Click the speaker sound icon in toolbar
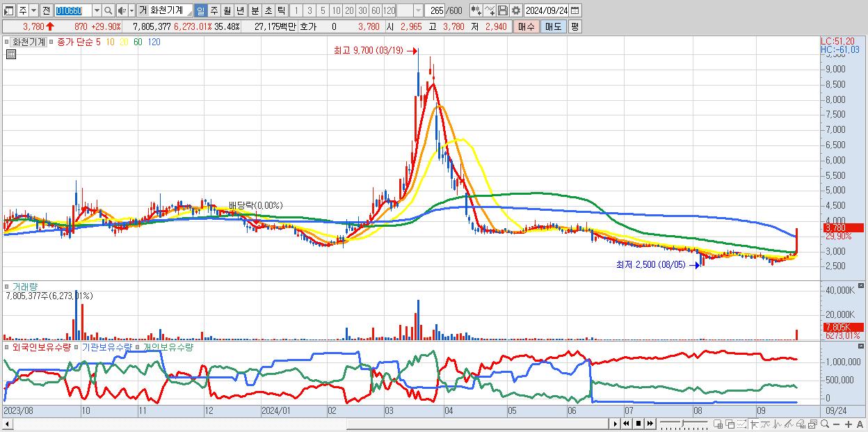 tap(122, 10)
